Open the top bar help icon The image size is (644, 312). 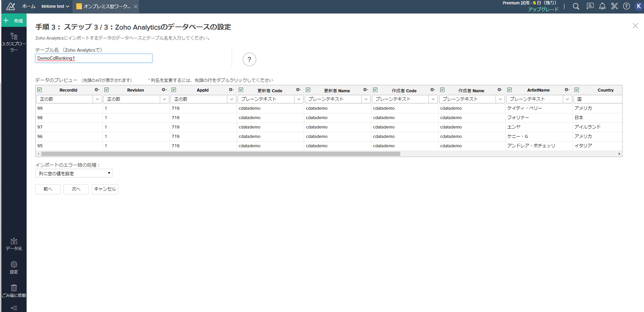click(x=627, y=6)
